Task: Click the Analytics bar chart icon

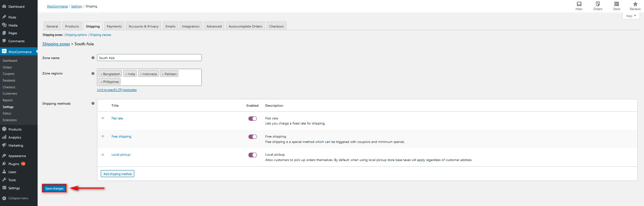Action: click(4, 137)
